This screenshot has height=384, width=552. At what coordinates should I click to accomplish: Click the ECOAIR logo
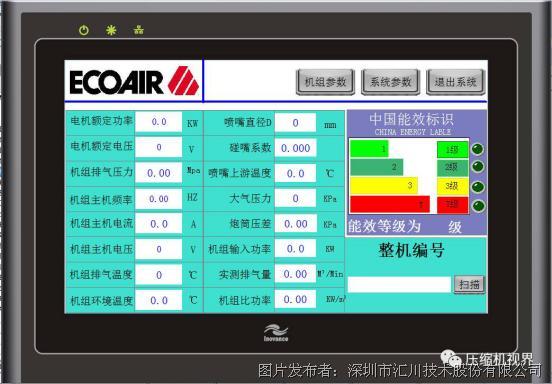click(x=134, y=81)
